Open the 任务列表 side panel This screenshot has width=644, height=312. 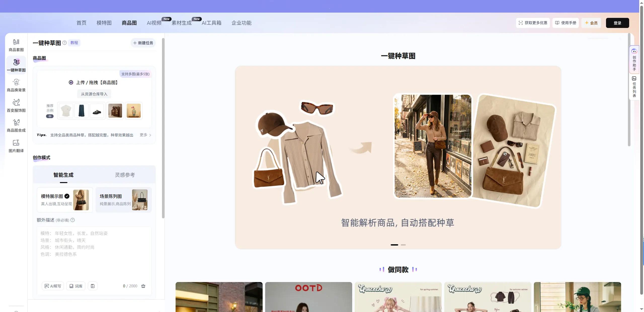point(634,87)
